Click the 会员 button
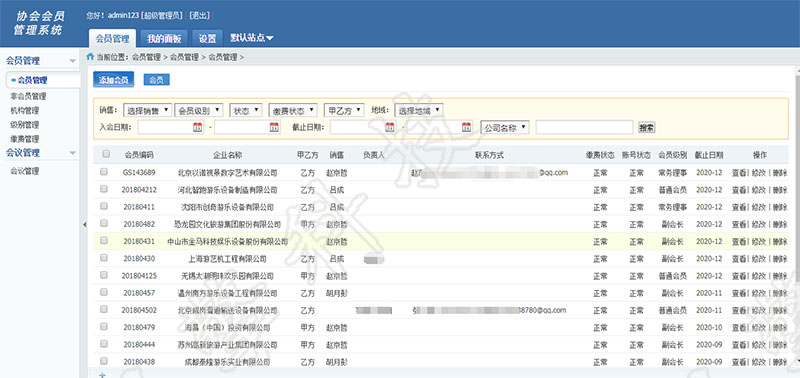The image size is (800, 378). (157, 80)
